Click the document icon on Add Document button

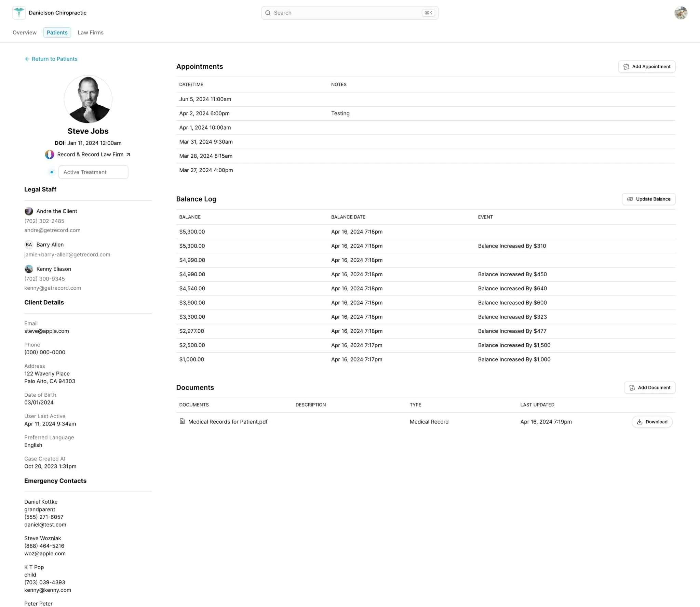(632, 387)
